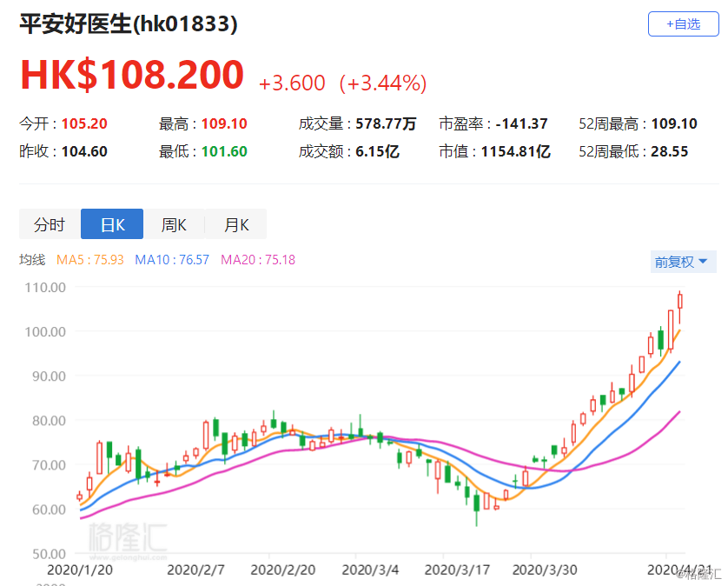Click the 52周最高 value 109.10
This screenshot has height=586, width=728.
tap(674, 123)
